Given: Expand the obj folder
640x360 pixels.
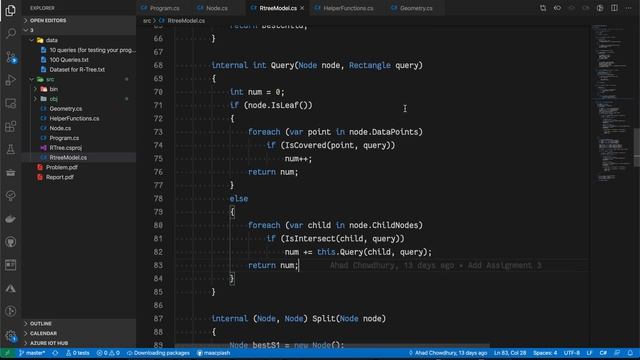Looking at the screenshot, I should [x=79, y=99].
